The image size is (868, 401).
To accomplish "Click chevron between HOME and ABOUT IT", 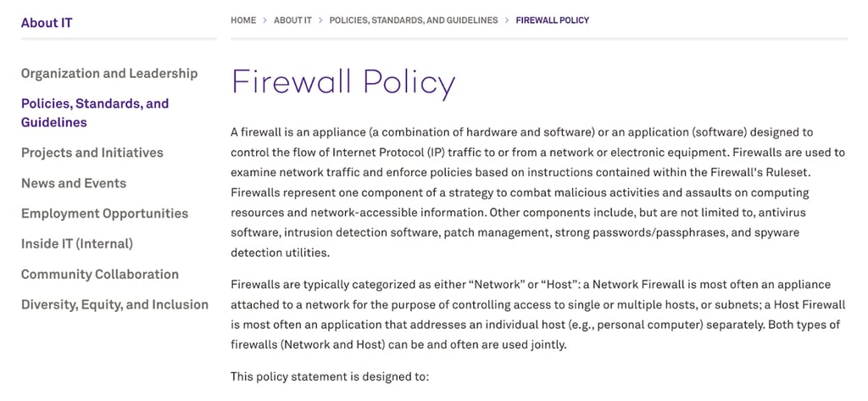I will click(x=264, y=20).
